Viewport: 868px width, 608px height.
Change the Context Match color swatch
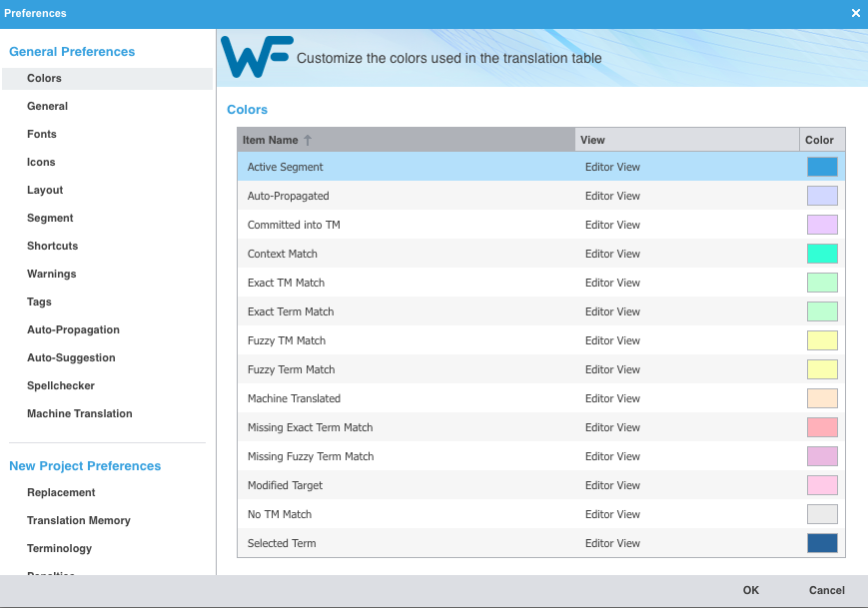tap(822, 254)
